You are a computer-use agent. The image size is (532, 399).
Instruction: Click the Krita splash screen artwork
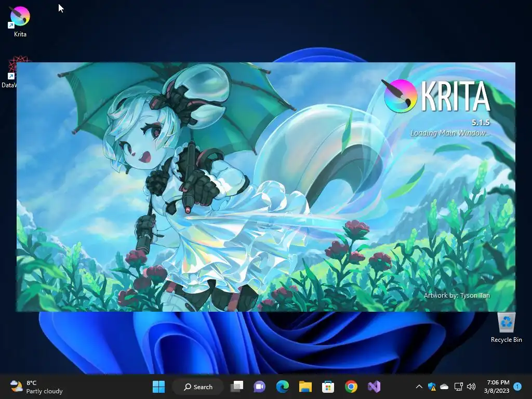(x=265, y=187)
